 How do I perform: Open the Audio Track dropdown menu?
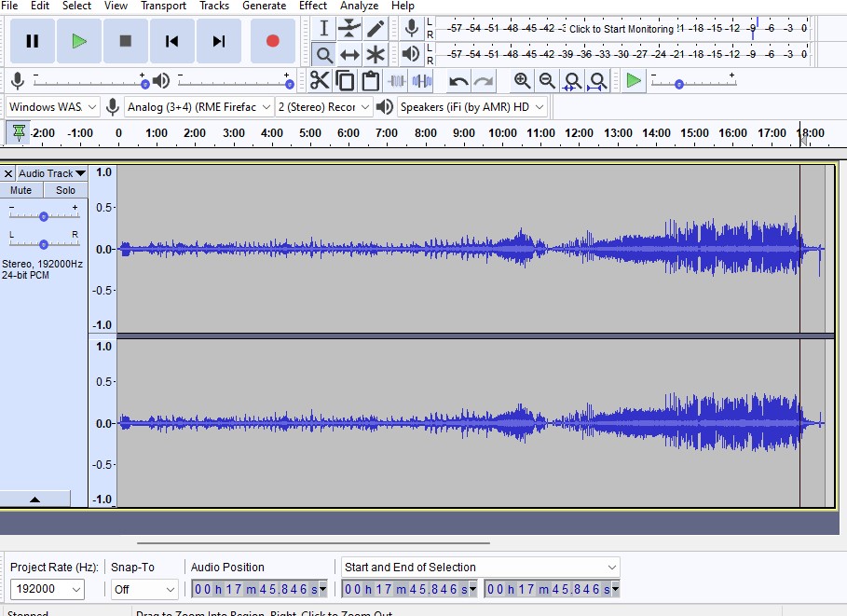[x=52, y=173]
